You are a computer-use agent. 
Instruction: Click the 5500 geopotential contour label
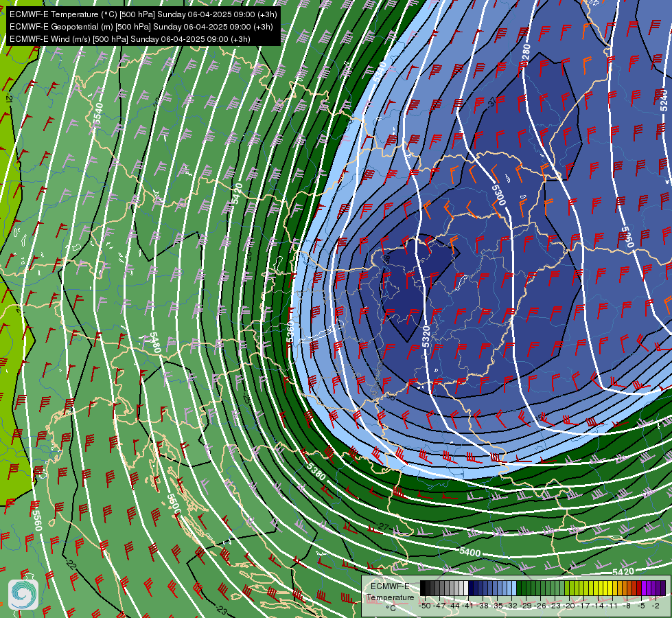(x=173, y=503)
